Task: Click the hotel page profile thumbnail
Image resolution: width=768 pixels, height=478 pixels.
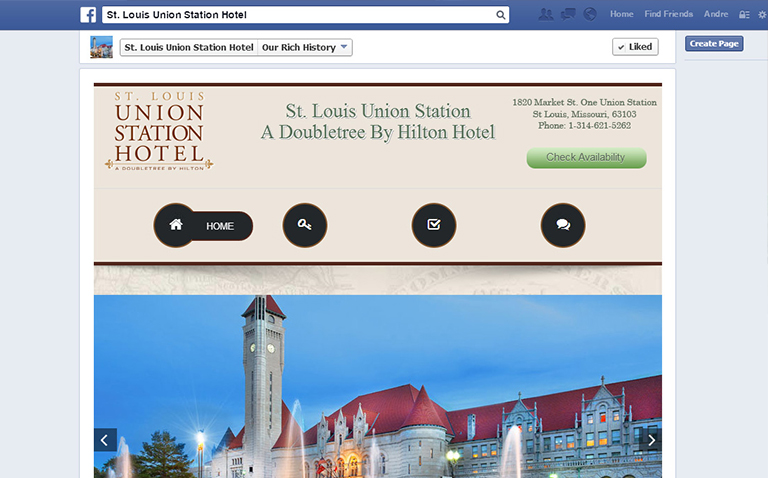Action: [101, 47]
